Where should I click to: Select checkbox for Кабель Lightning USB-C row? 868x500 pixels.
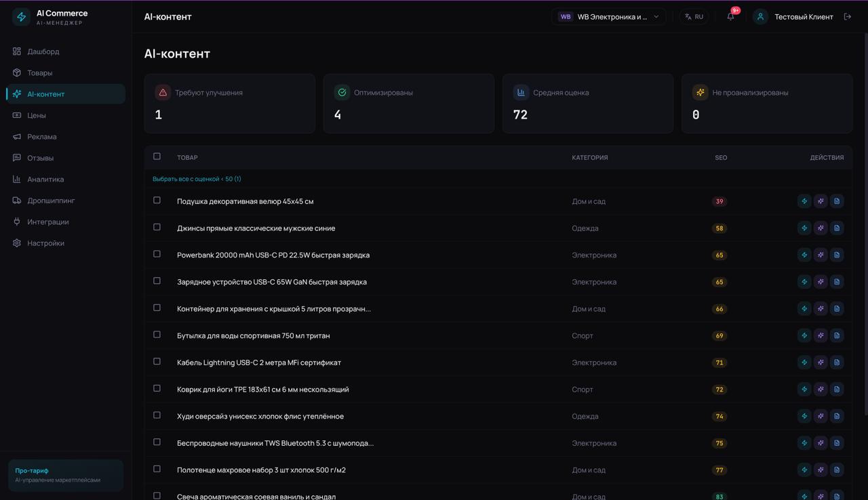pos(157,362)
